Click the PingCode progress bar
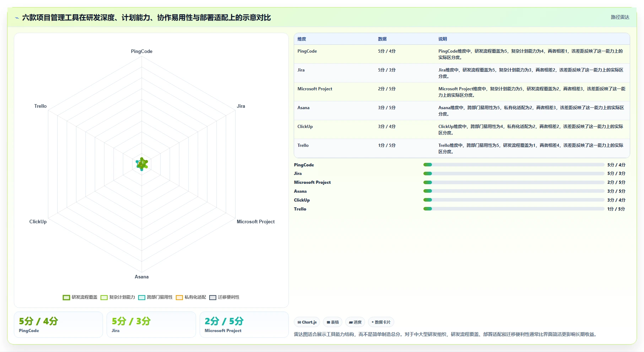This screenshot has height=352, width=644. 514,165
